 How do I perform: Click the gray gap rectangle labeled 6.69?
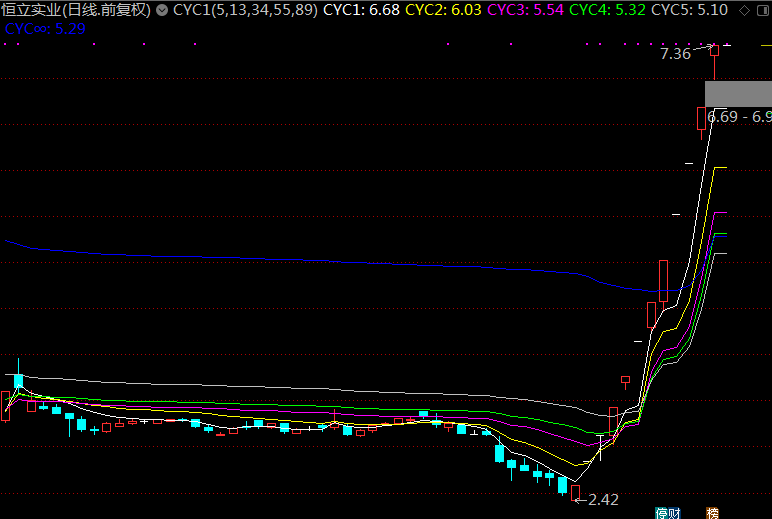pyautogui.click(x=738, y=94)
